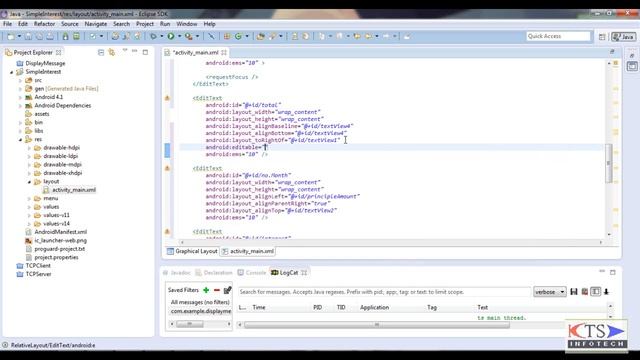Screen dimensions: 640x360
Task: Click the Save toolbar icon
Action: pyautogui.click(x=28, y=36)
